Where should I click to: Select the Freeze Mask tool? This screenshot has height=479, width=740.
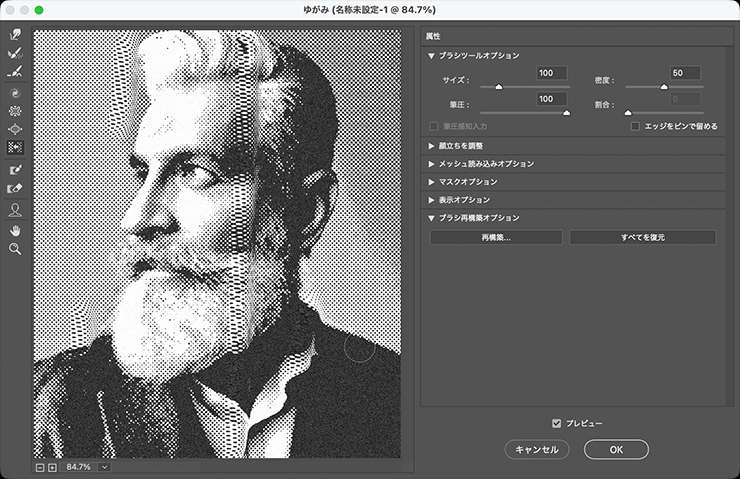pos(15,171)
